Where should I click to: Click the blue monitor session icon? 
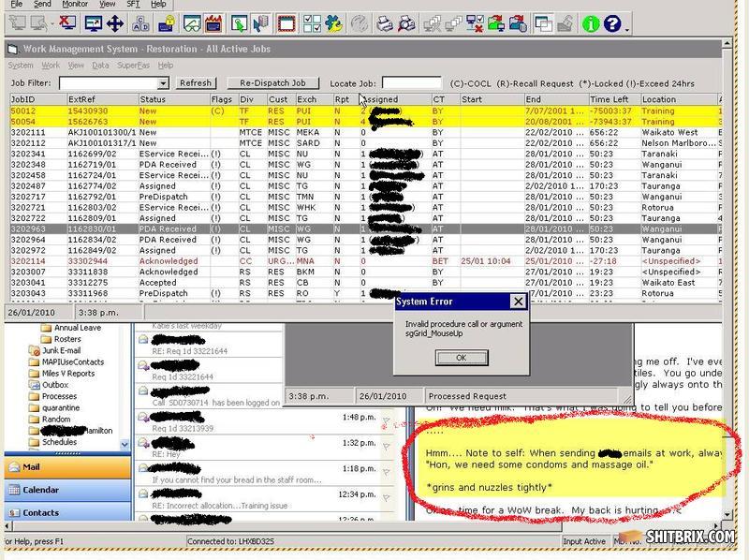pyautogui.click(x=93, y=22)
